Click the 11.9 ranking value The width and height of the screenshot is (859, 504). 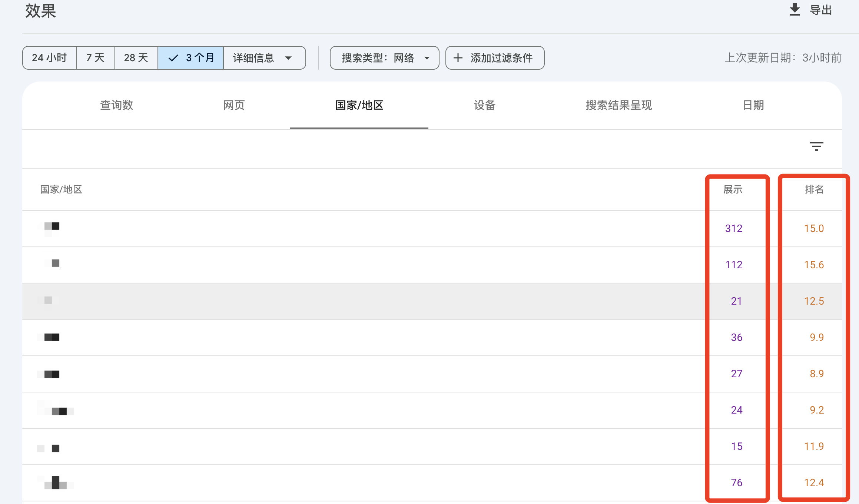[814, 446]
